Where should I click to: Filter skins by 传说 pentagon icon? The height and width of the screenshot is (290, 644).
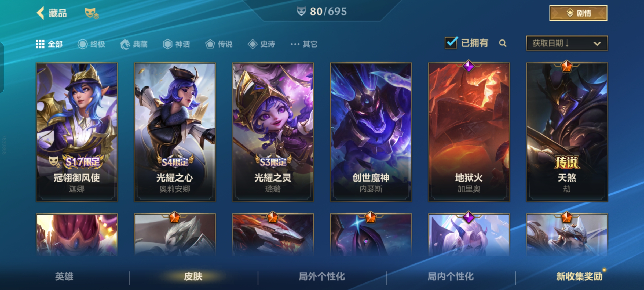click(x=210, y=44)
